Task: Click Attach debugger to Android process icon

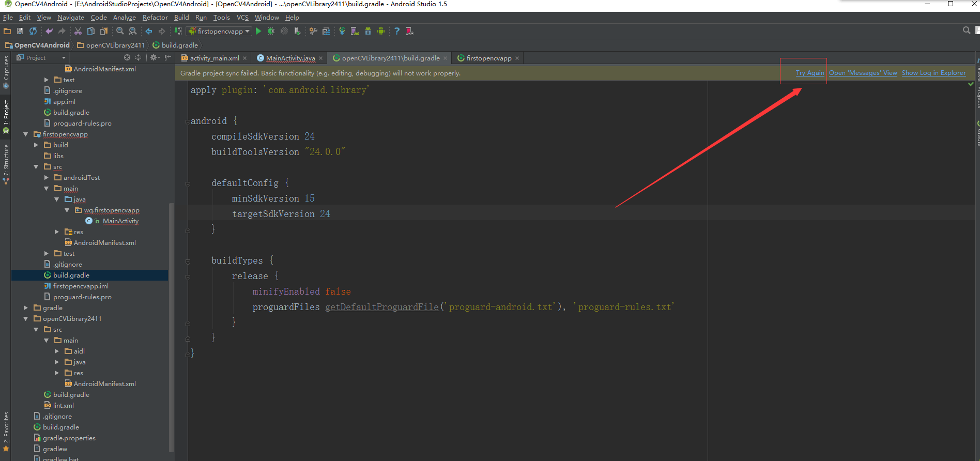Action: click(x=297, y=31)
